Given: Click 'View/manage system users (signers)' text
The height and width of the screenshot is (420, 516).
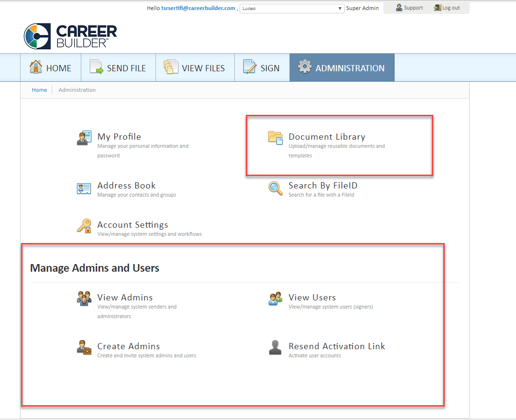Looking at the screenshot, I should coord(331,307).
